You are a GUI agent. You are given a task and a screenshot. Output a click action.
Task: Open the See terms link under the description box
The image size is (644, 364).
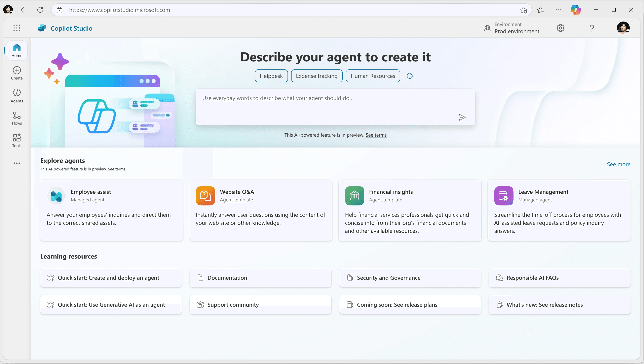(376, 135)
